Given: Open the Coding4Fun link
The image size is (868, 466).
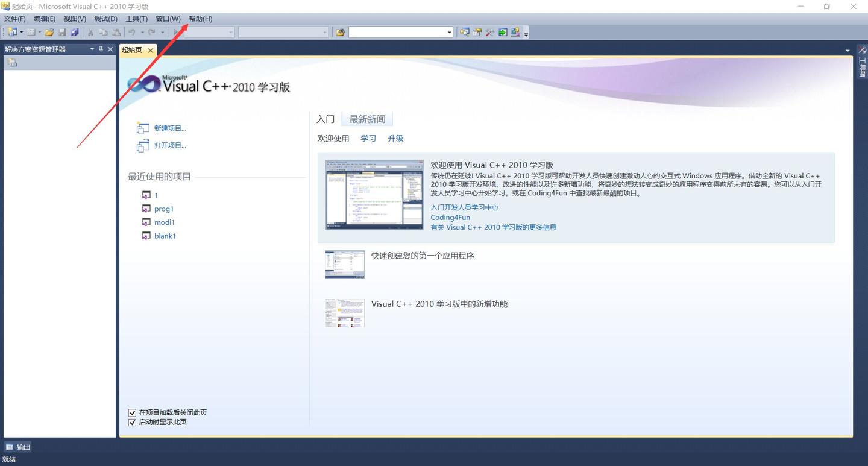Looking at the screenshot, I should click(450, 217).
